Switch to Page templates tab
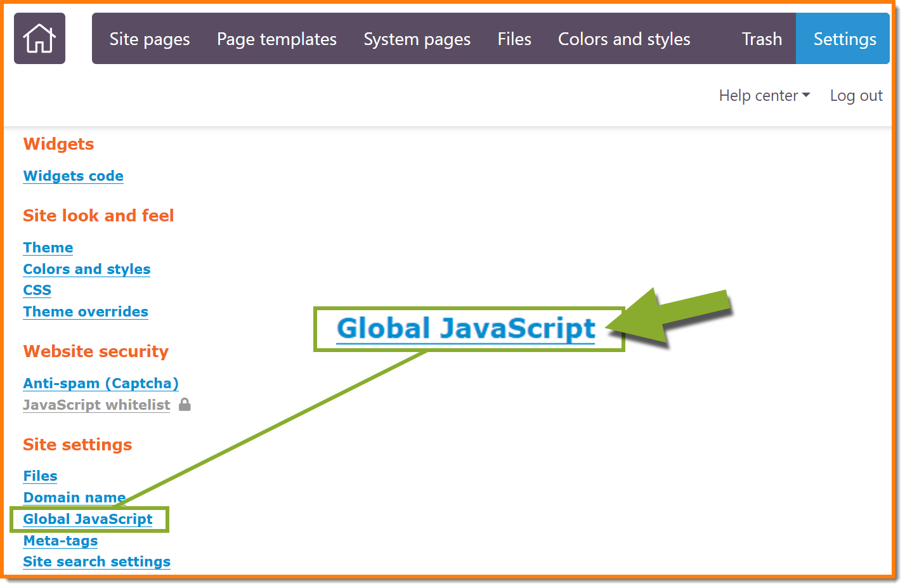The height and width of the screenshot is (588, 905). 277,39
